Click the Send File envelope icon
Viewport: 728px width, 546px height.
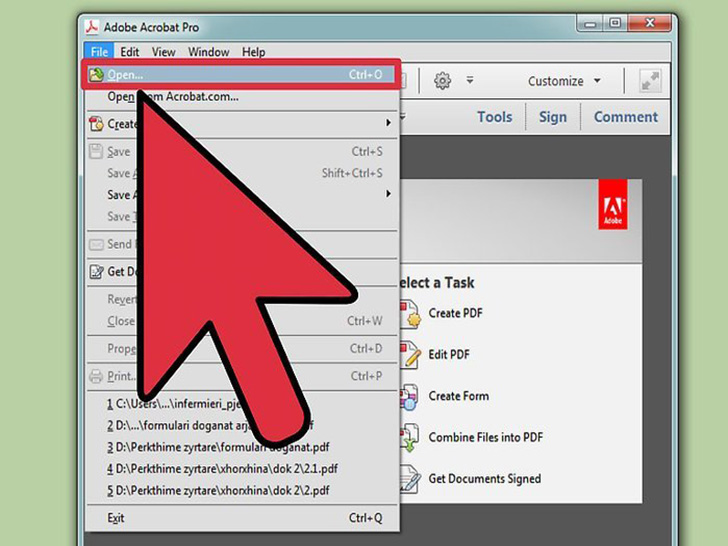pyautogui.click(x=96, y=244)
